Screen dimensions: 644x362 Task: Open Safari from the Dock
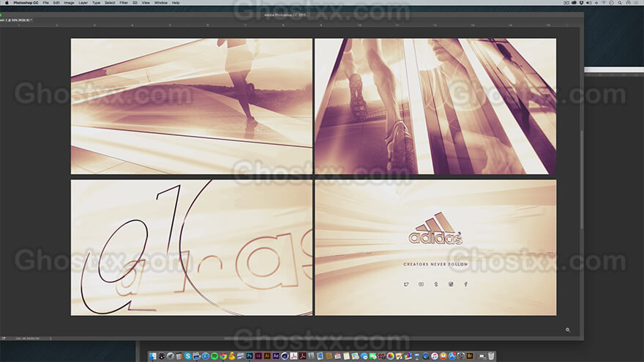tap(206, 356)
